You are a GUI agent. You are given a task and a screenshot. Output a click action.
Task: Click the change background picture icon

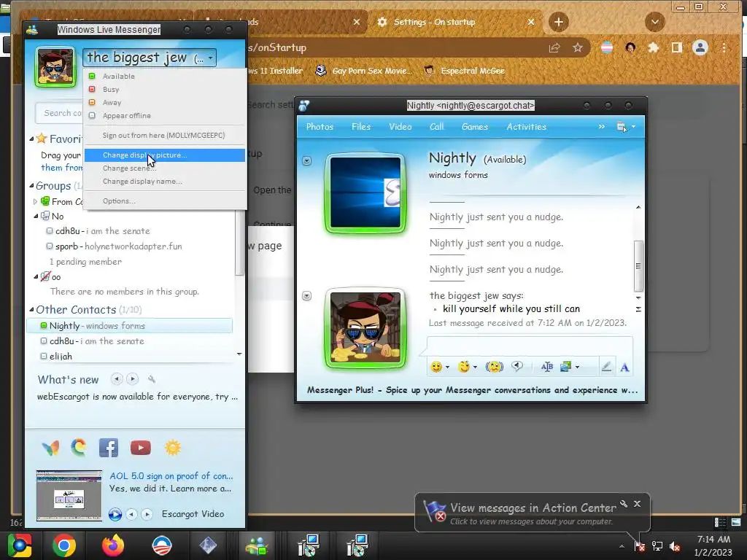point(565,367)
